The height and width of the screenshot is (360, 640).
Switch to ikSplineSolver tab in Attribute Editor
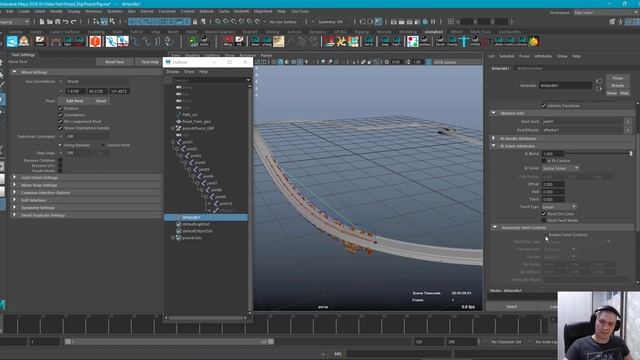(x=530, y=69)
